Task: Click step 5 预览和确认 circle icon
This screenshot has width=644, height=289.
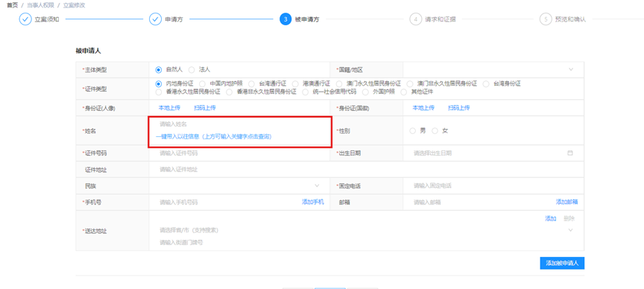Action: pos(546,19)
